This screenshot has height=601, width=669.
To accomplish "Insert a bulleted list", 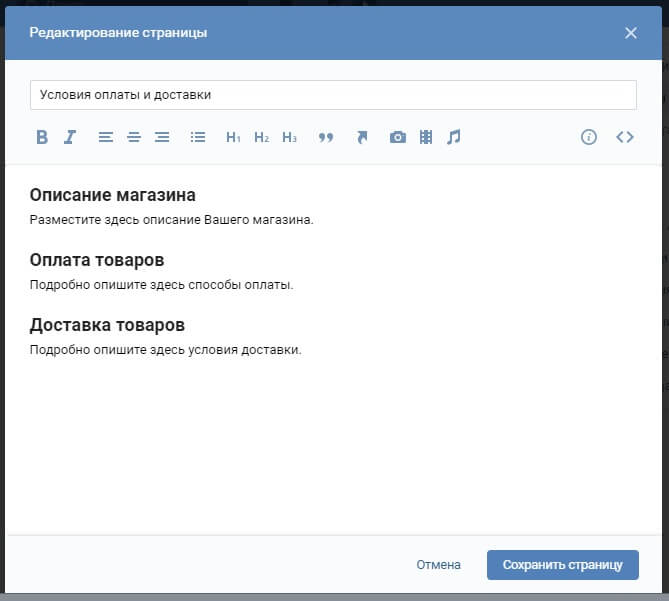I will tap(198, 138).
